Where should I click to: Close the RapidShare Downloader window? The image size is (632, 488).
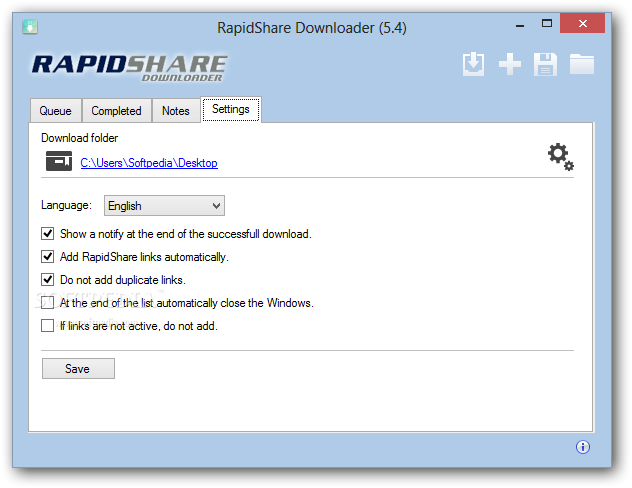(582, 23)
